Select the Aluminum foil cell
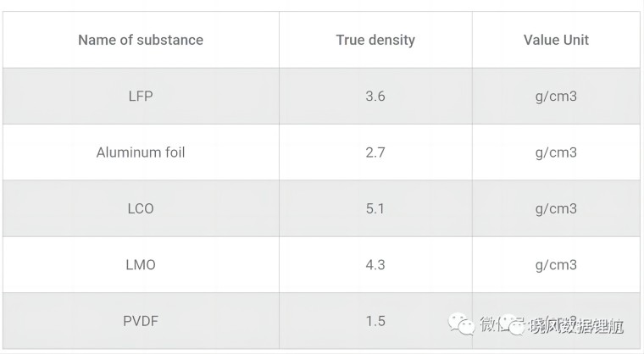The width and height of the screenshot is (644, 354). coord(141,152)
